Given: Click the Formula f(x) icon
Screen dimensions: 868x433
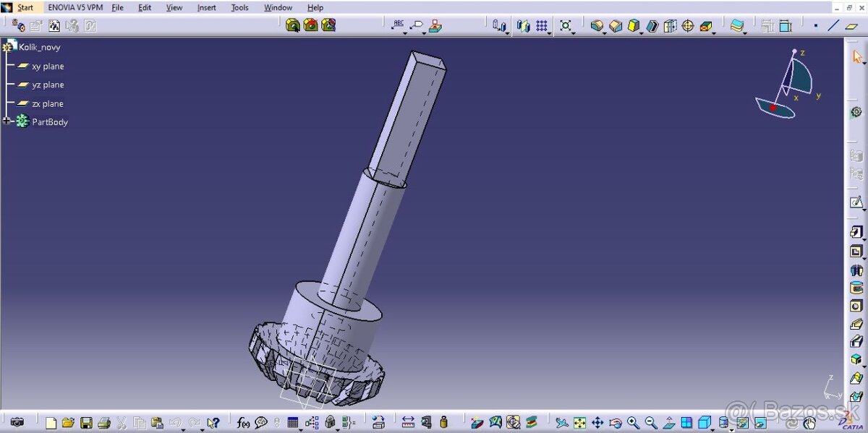Looking at the screenshot, I should point(243,423).
